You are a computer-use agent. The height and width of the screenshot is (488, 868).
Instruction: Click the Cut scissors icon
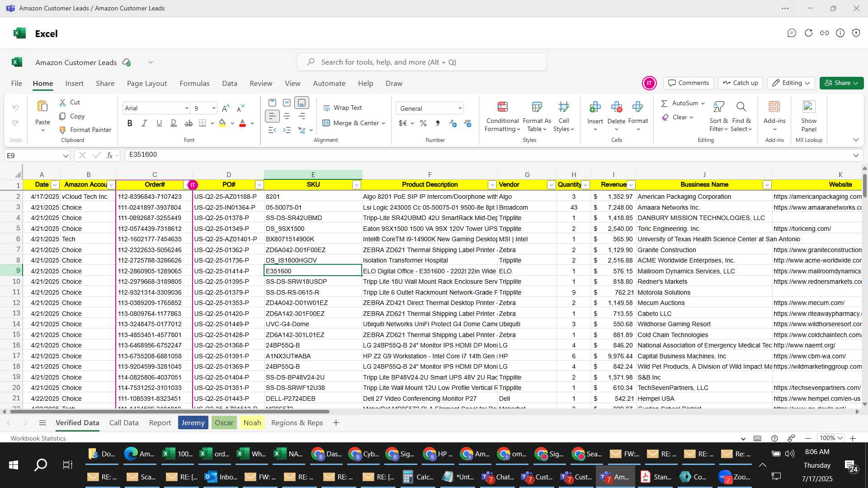click(x=63, y=103)
